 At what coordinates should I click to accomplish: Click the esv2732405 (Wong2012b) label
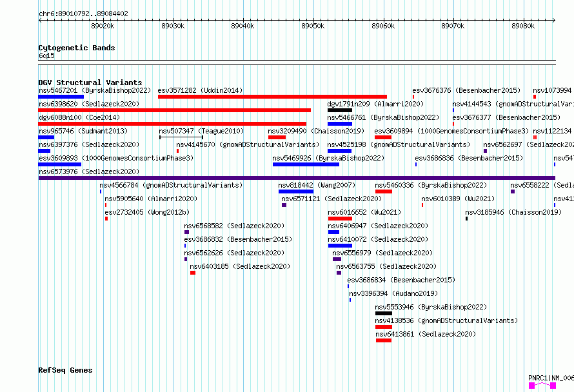(x=147, y=212)
